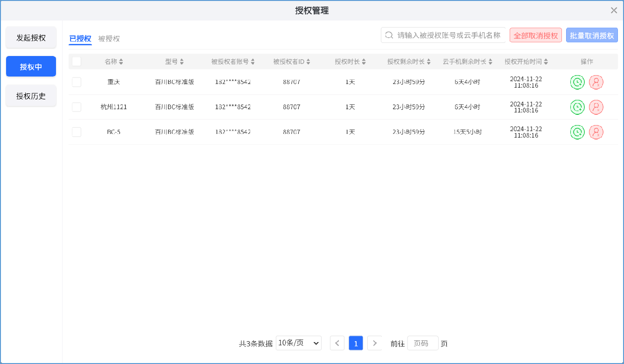Open the 10条/页 page size dropdown
This screenshot has width=624, height=364.
[299, 343]
